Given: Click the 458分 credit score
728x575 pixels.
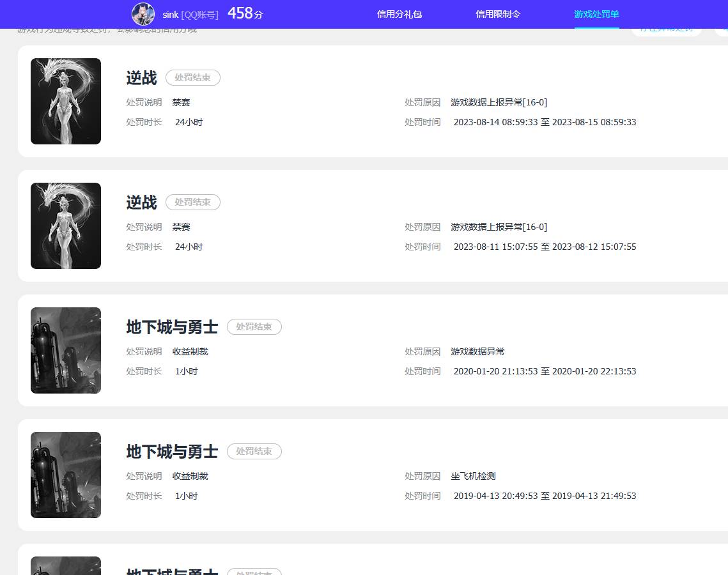Looking at the screenshot, I should (245, 13).
